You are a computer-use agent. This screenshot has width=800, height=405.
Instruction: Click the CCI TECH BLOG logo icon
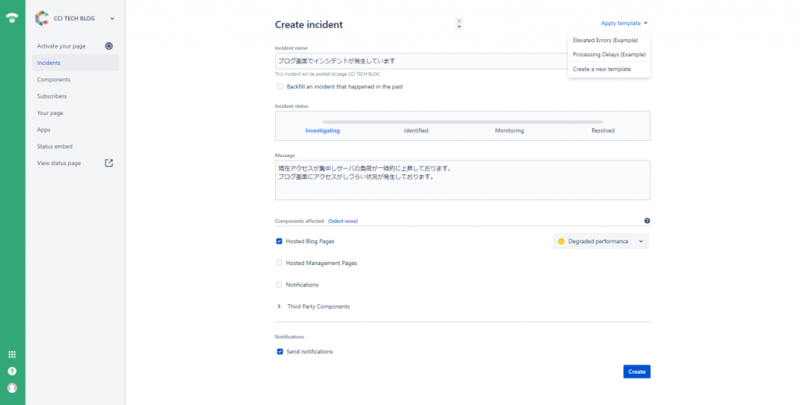(42, 18)
